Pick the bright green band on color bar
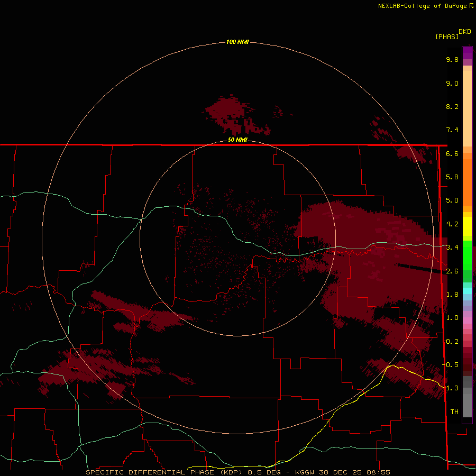The image size is (476, 476). [x=467, y=255]
